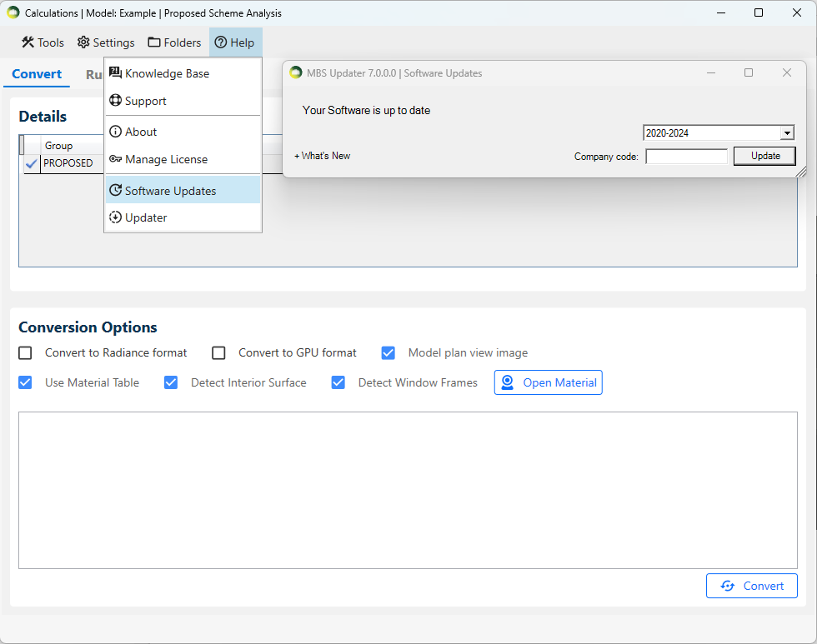Click the Company code input field
Image resolution: width=817 pixels, height=644 pixels.
686,157
